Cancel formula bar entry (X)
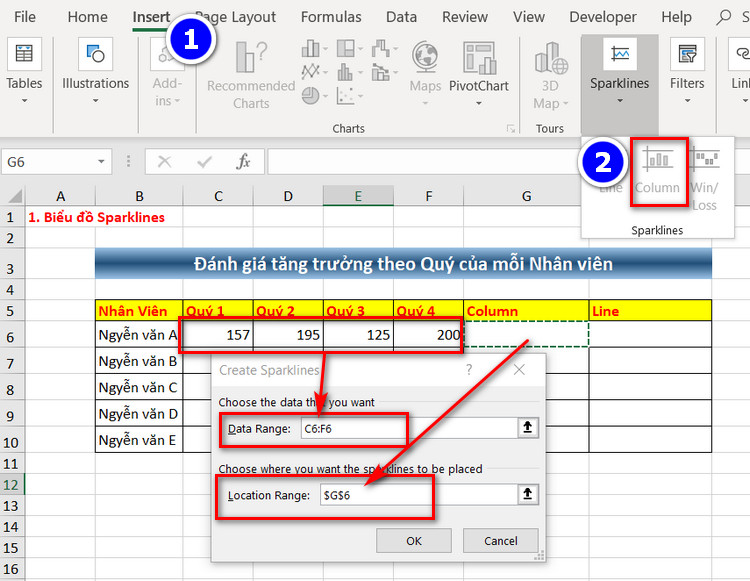The width and height of the screenshot is (750, 581). click(x=165, y=162)
